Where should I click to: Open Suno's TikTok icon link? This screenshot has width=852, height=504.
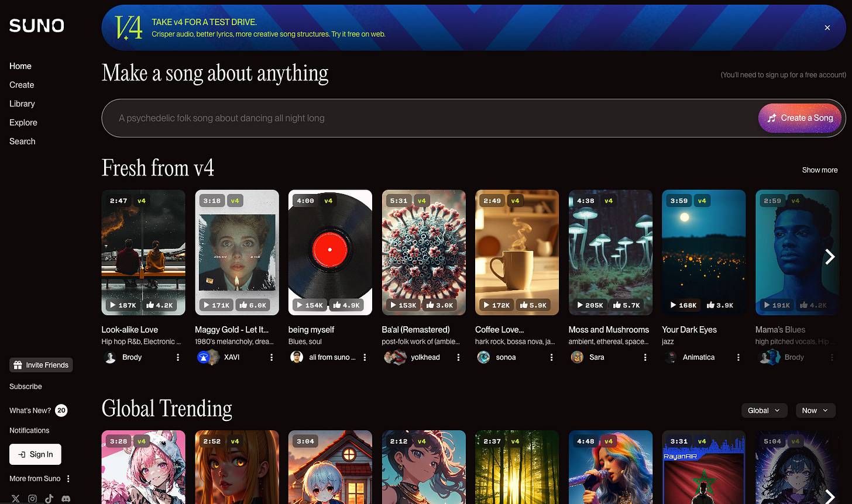pyautogui.click(x=49, y=498)
